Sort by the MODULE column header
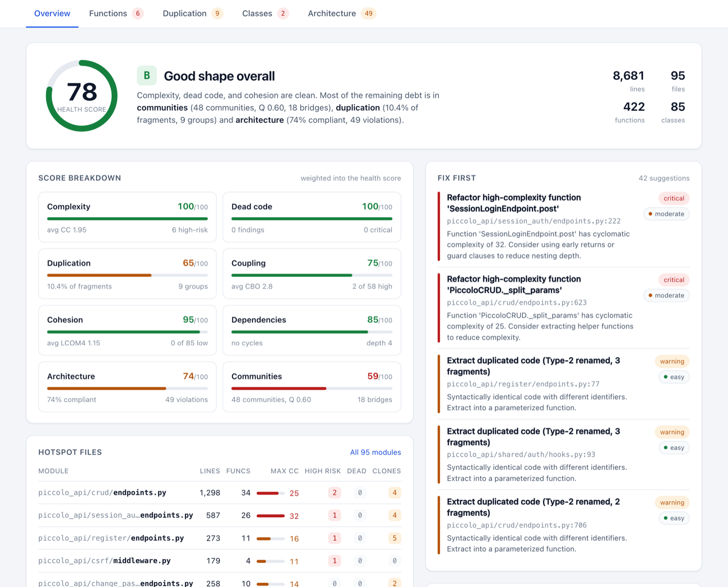The image size is (728, 587). (54, 471)
